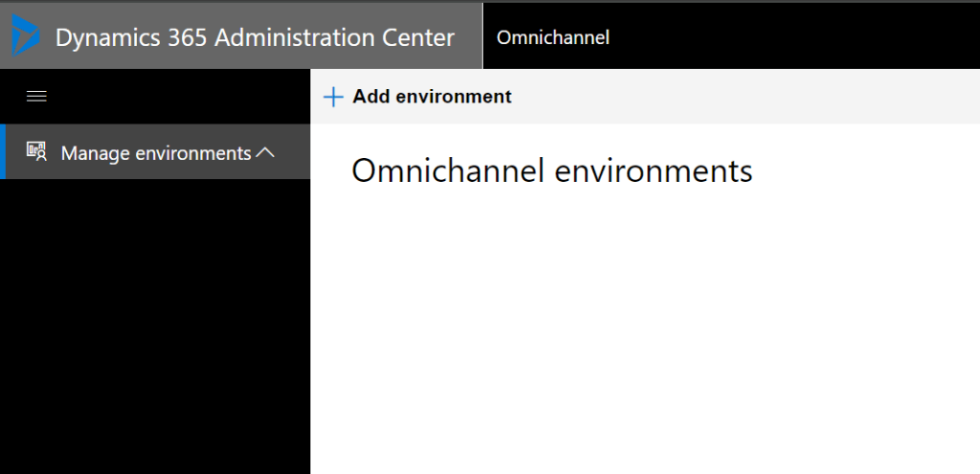This screenshot has width=980, height=474.
Task: Click the blue selection bar beside Manage environments
Action: tap(3, 152)
